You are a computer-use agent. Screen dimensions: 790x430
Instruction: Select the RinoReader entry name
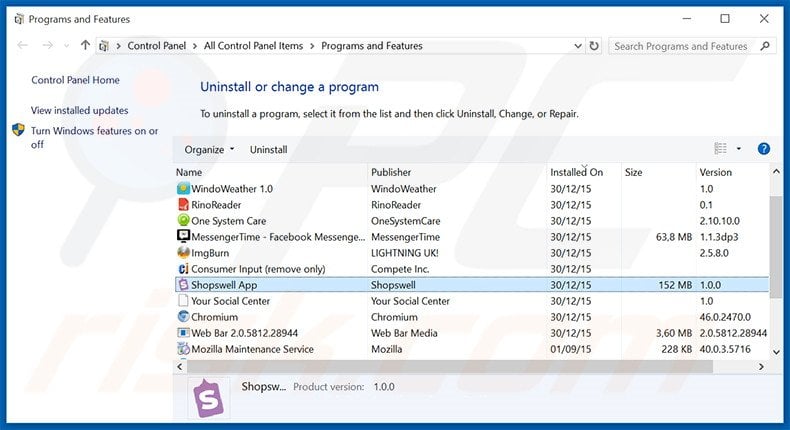click(216, 205)
